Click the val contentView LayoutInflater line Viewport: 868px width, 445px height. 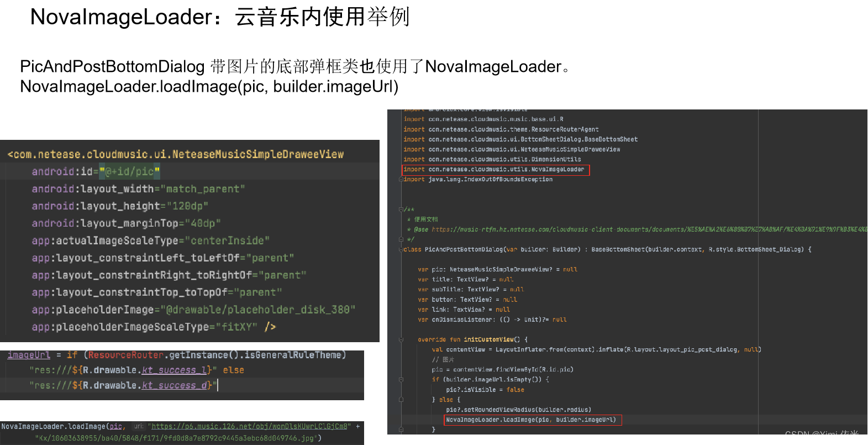[597, 350]
